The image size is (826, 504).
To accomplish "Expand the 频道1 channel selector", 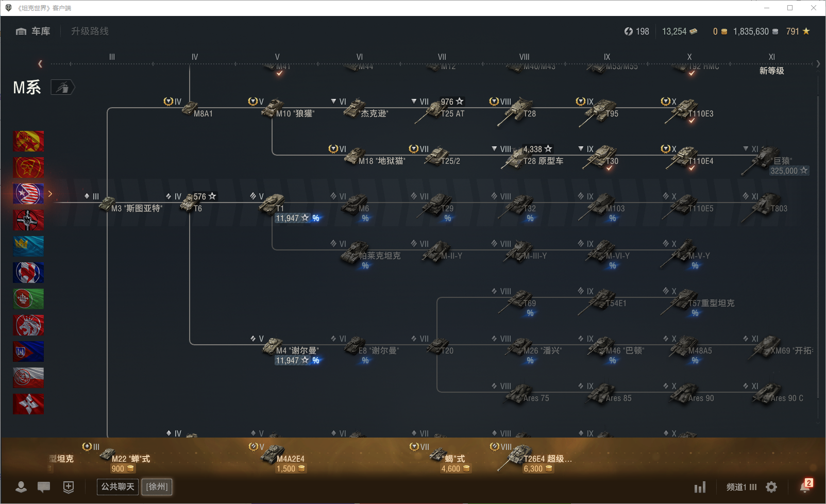I will [x=741, y=487].
